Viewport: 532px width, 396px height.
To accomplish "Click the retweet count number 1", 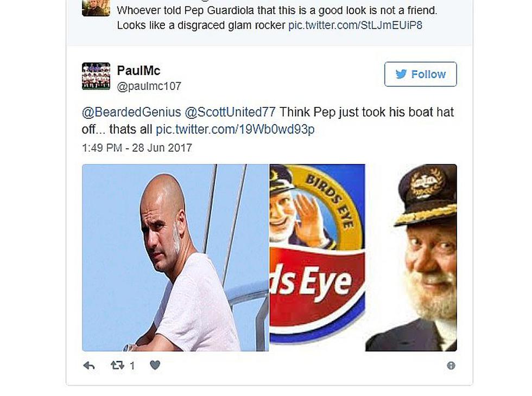I will [132, 366].
